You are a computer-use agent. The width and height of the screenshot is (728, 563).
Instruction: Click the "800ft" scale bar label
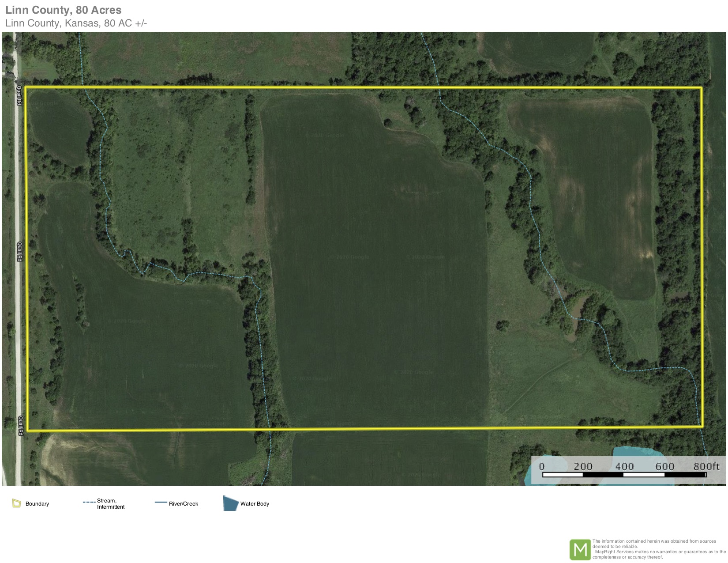pos(705,466)
